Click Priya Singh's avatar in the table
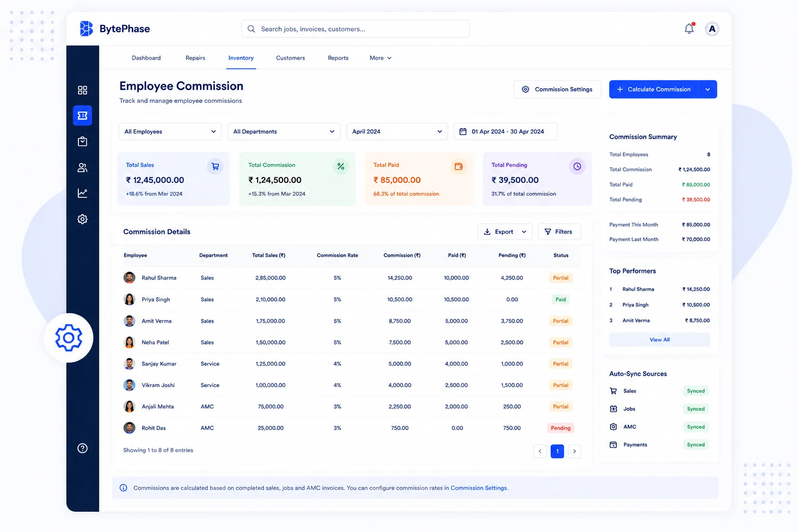The image size is (798, 532). [x=129, y=299]
